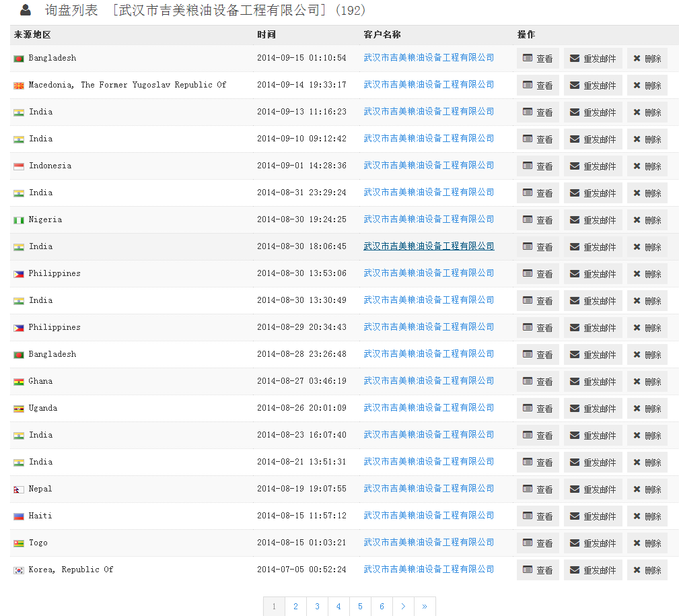
Task: Click the user icon beside 询盘列表 heading
Action: (x=26, y=10)
